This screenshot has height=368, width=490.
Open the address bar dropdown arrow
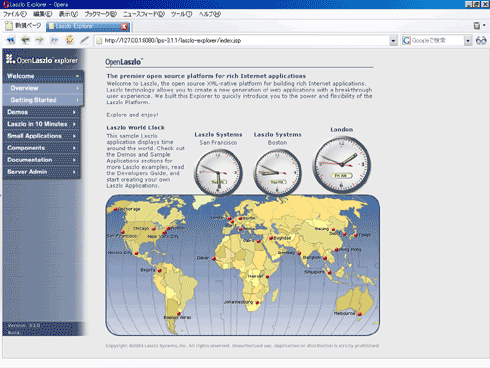click(393, 41)
